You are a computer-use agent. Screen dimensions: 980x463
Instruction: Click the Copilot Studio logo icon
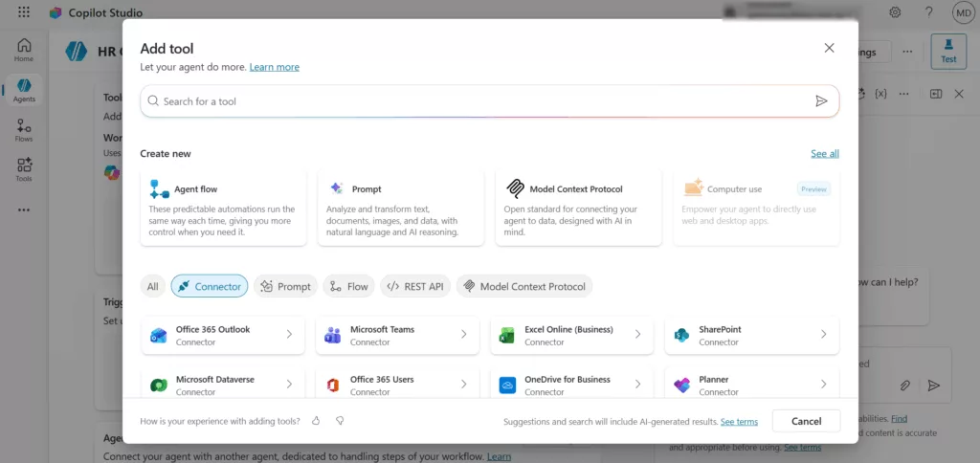click(56, 12)
